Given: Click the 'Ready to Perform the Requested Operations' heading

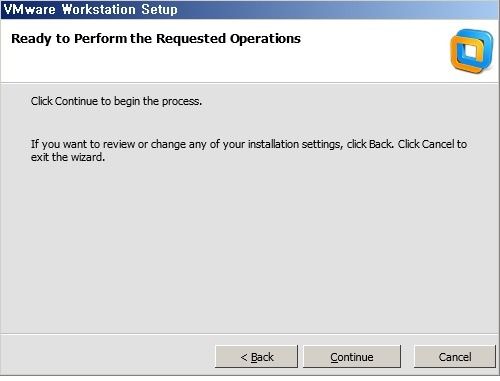Looking at the screenshot, I should pyautogui.click(x=156, y=39).
